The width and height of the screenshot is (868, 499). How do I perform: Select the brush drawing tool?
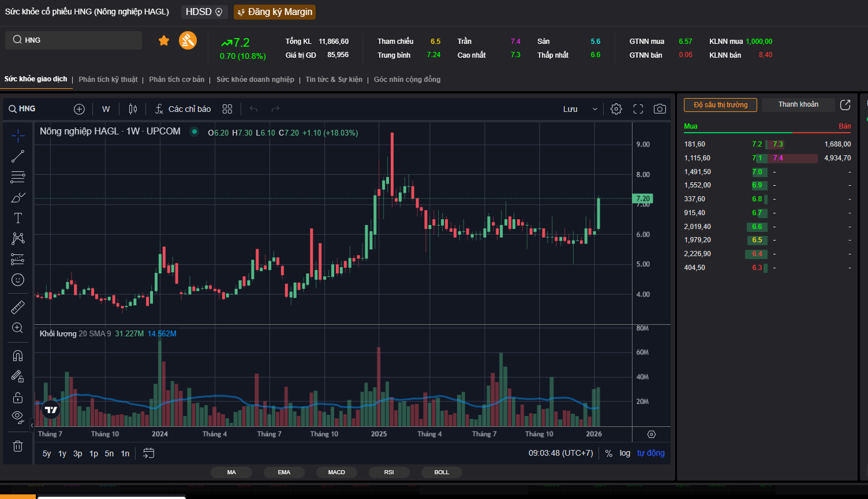tap(18, 198)
